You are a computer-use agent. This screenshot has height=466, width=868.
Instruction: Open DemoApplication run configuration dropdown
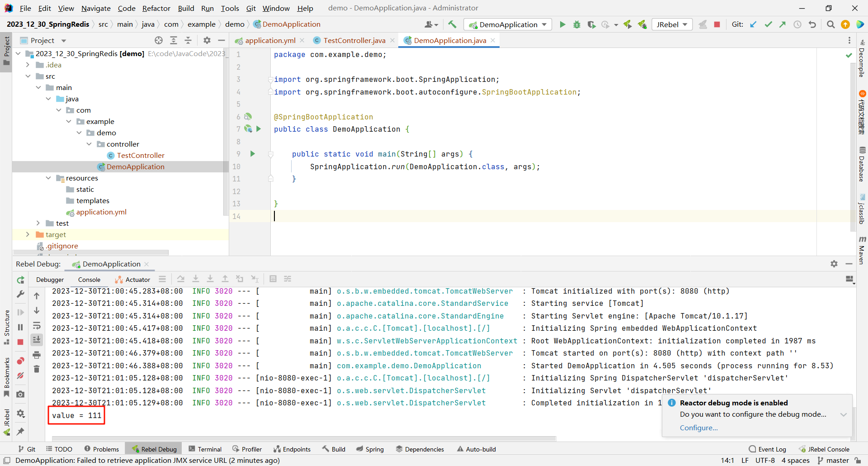pos(508,24)
